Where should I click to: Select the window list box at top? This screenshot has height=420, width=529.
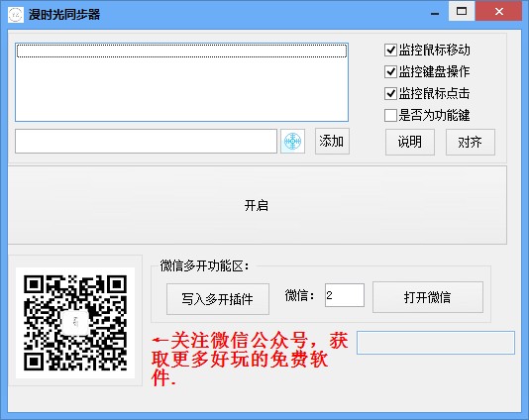(182, 82)
